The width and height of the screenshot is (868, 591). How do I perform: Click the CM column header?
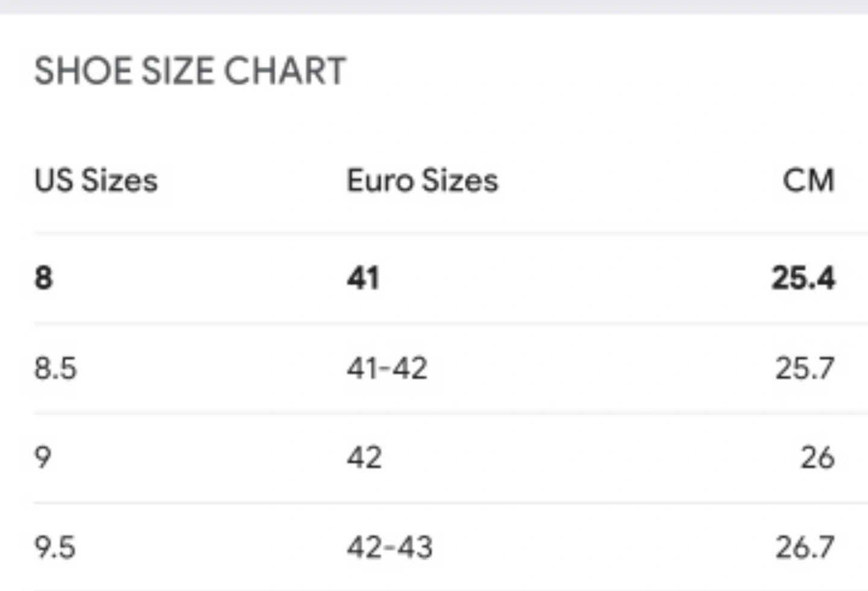tap(808, 180)
